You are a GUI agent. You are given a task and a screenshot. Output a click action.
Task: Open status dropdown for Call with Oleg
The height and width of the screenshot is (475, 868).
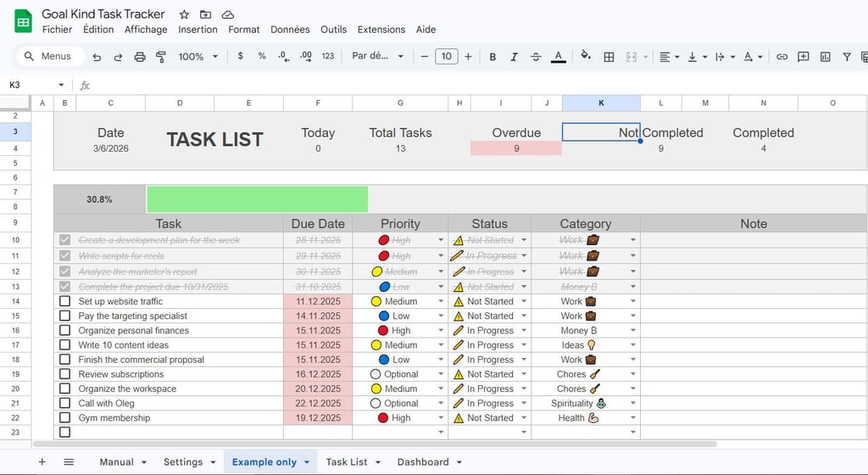point(524,404)
